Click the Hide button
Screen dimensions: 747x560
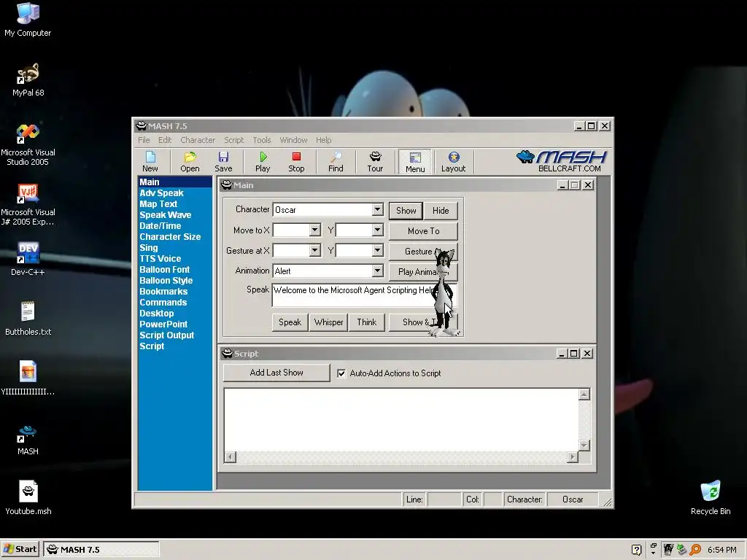441,211
